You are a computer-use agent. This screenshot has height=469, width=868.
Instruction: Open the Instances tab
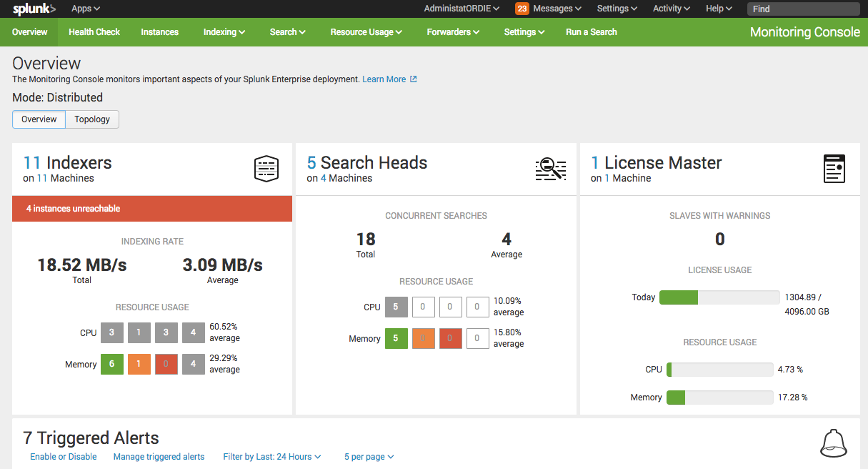point(159,31)
